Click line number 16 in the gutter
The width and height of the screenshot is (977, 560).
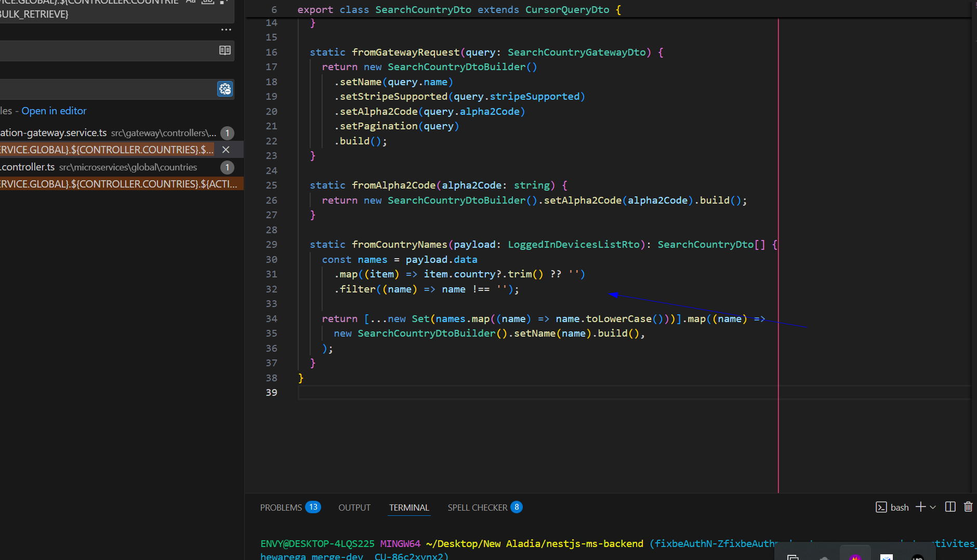pyautogui.click(x=271, y=52)
